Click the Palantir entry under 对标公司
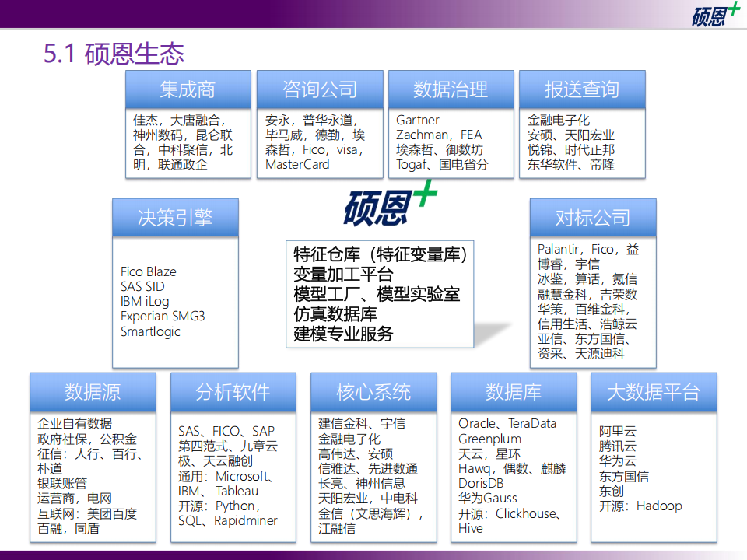The image size is (747, 560). point(558,249)
